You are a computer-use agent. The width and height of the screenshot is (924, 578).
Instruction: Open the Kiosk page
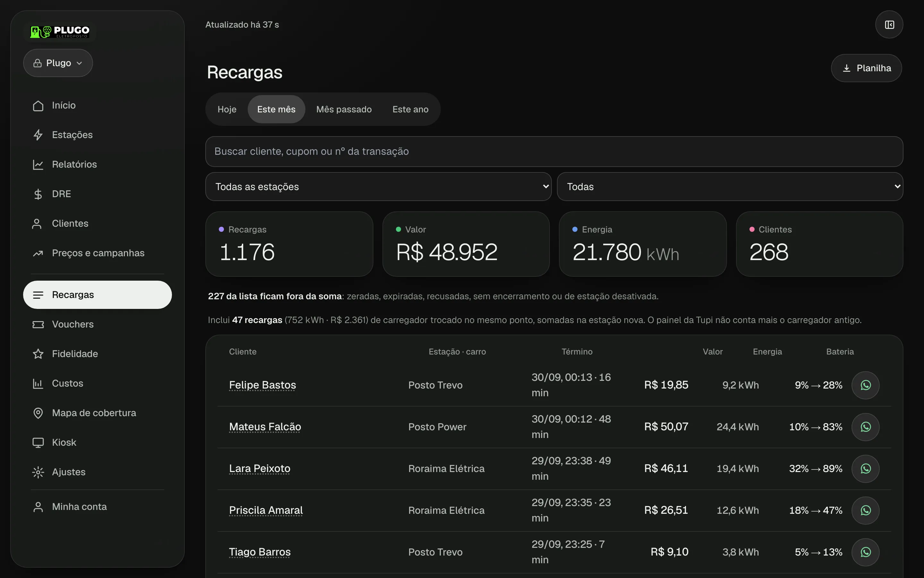[97, 442]
